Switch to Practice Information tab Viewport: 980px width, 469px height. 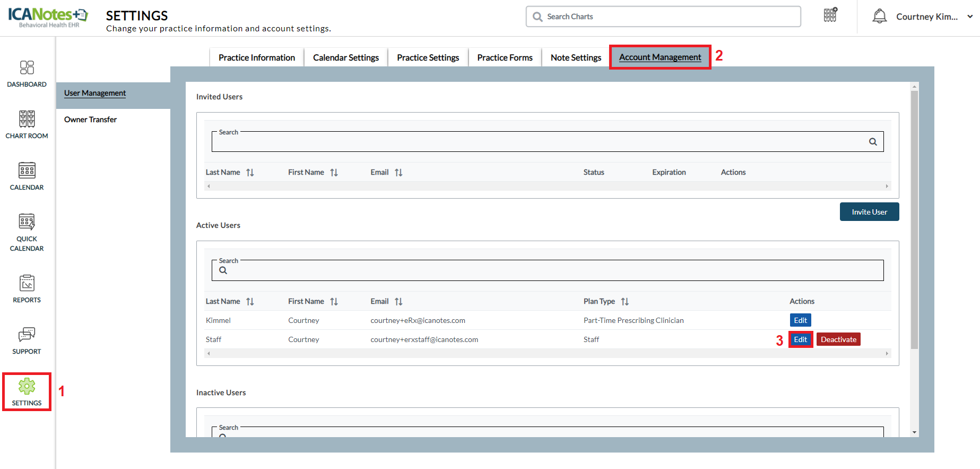[x=256, y=57]
